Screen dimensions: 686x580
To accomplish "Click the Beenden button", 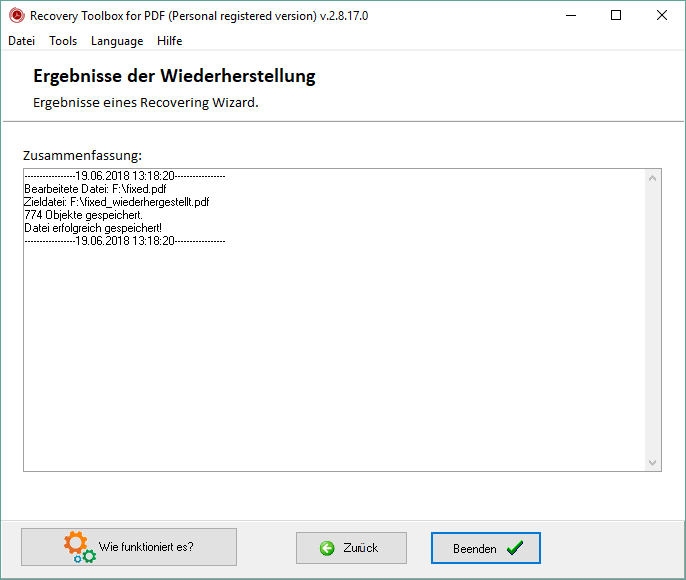I will [486, 548].
